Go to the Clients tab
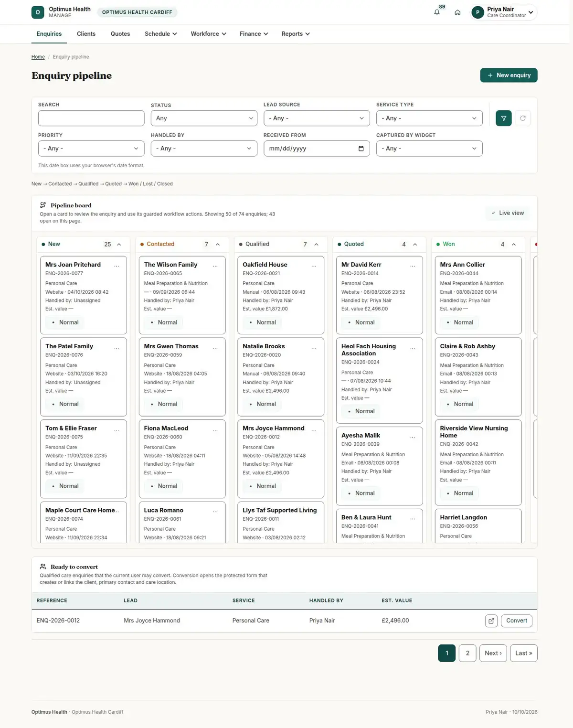The image size is (573, 728). [x=86, y=34]
